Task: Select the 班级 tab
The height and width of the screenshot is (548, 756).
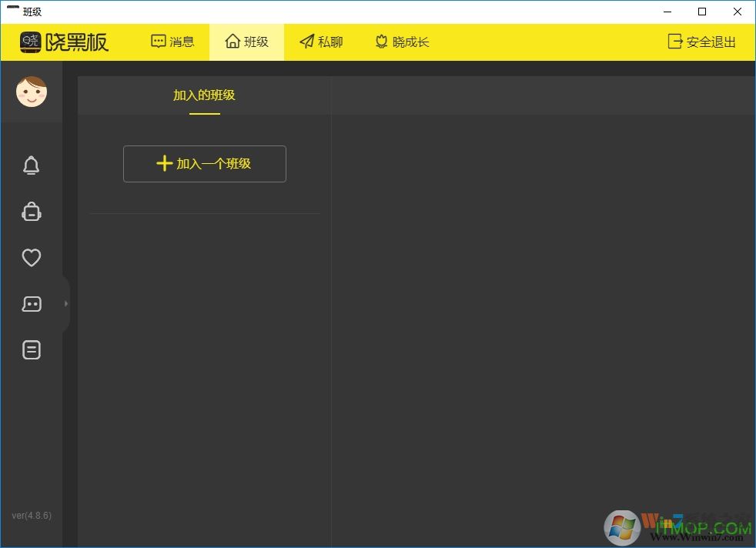Action: pos(246,42)
